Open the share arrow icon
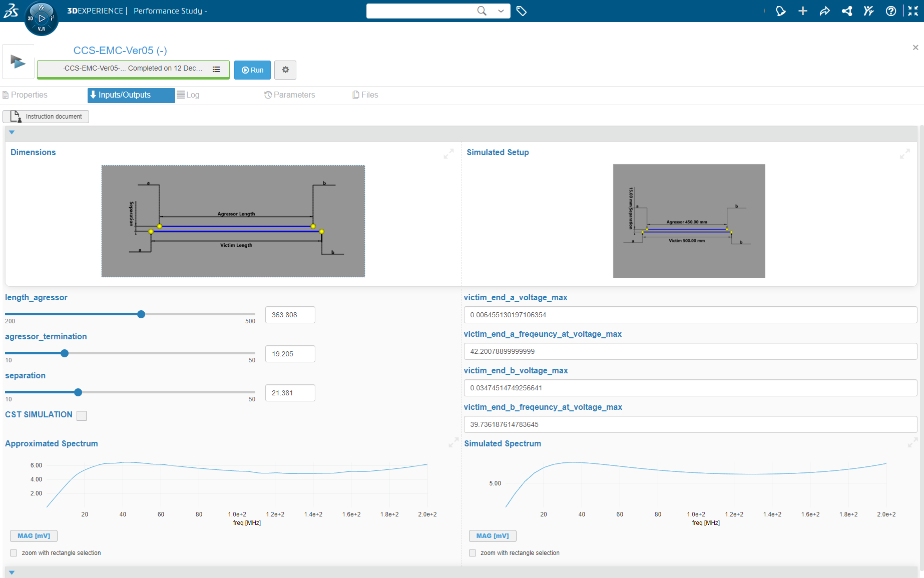 pyautogui.click(x=825, y=11)
